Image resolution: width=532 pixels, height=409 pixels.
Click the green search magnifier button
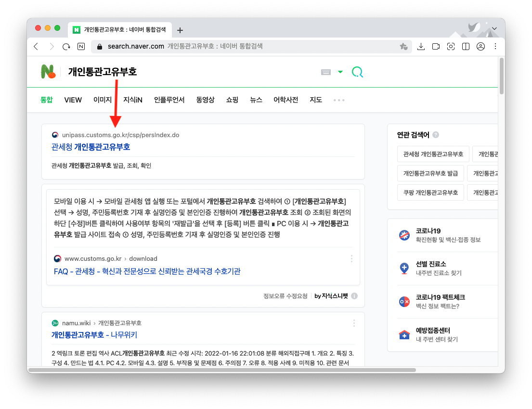(x=357, y=72)
